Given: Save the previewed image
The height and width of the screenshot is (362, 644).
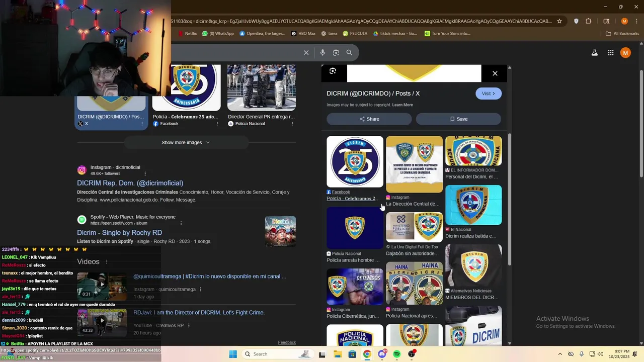Looking at the screenshot, I should tap(458, 119).
